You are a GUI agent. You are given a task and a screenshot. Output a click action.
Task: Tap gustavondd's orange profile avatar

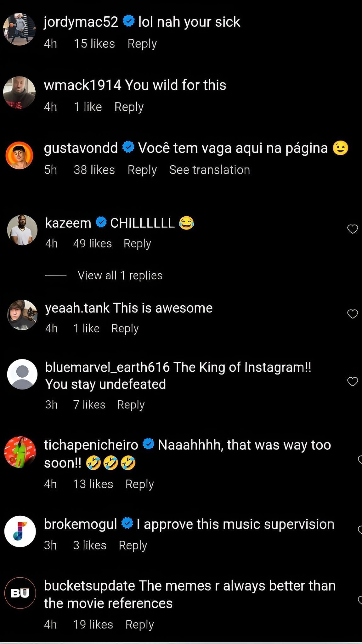19,155
